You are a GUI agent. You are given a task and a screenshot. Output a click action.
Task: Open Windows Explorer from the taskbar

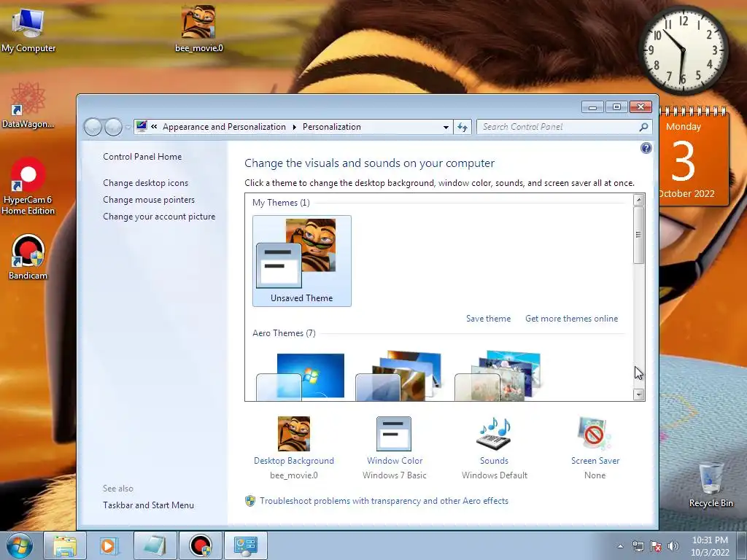coord(65,545)
